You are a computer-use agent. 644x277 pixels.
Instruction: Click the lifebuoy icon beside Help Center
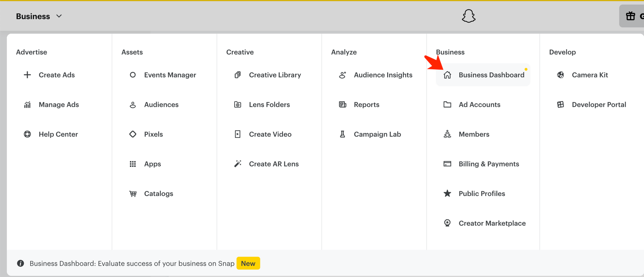[27, 134]
